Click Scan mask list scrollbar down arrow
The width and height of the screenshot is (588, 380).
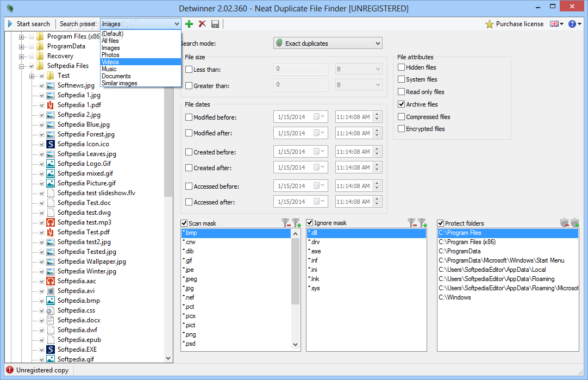(296, 344)
